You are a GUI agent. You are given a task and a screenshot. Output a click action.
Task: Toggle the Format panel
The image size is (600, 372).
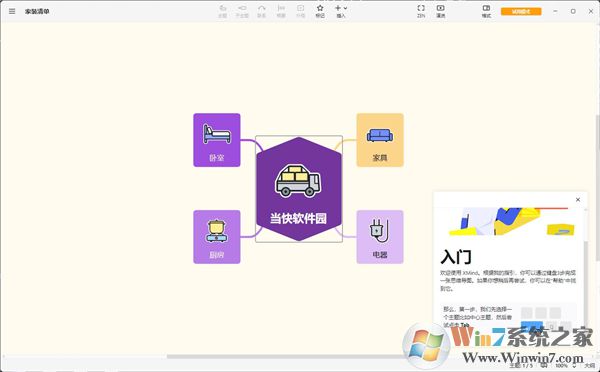(x=486, y=11)
